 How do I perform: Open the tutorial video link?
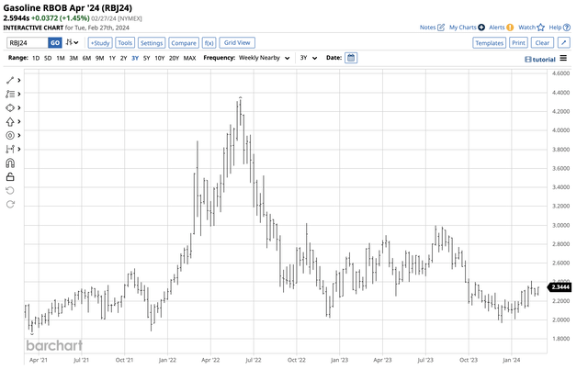(540, 59)
